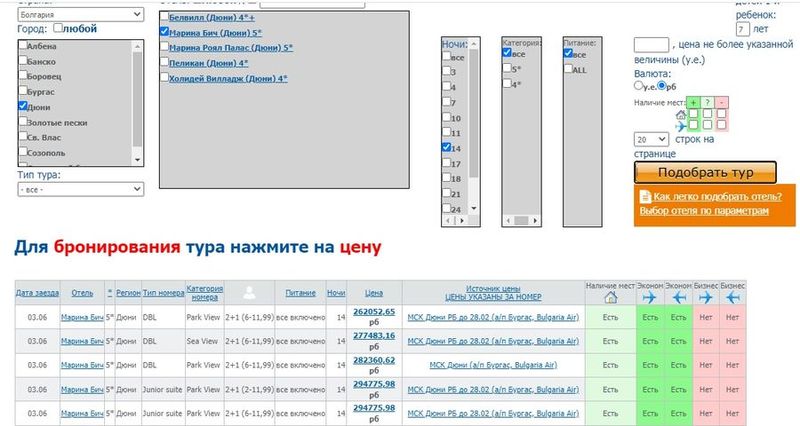This screenshot has height=426, width=800.
Task: Sort by Ночи column header
Action: coord(336,293)
